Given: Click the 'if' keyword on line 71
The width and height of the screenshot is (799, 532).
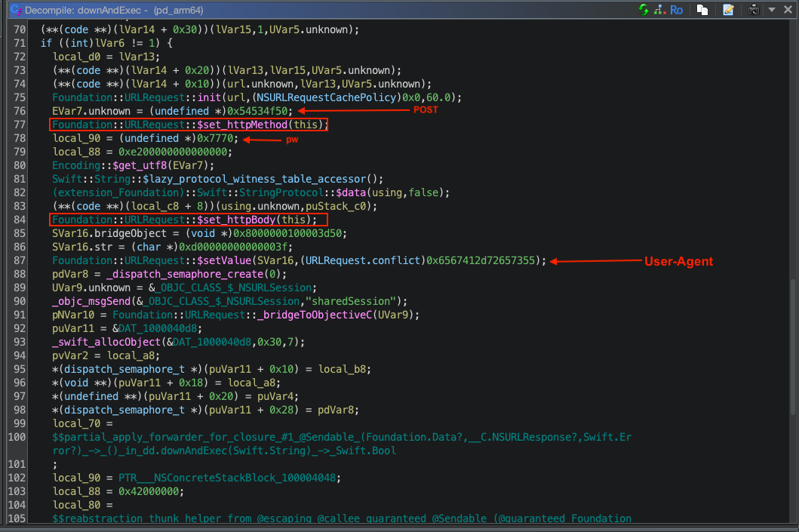Looking at the screenshot, I should click(46, 43).
